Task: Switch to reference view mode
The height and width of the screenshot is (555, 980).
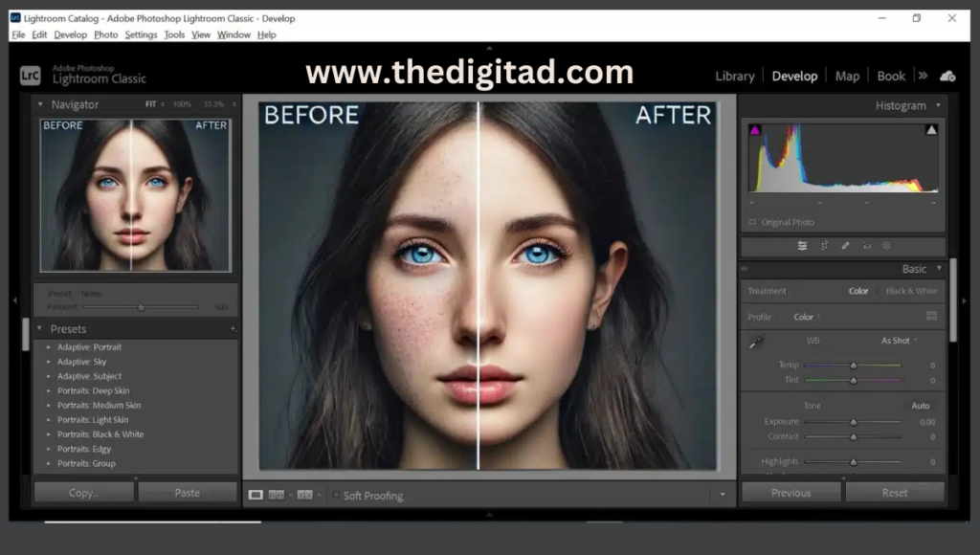Action: pos(276,495)
